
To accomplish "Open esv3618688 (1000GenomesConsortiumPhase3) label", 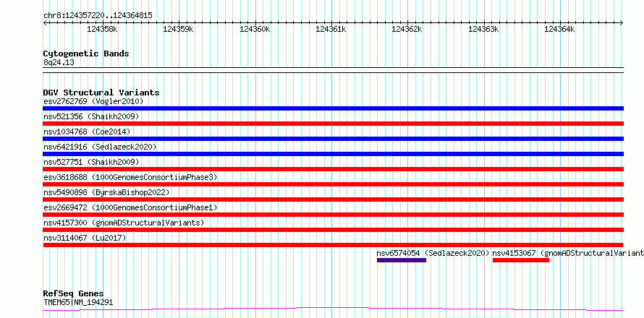I will pyautogui.click(x=130, y=177).
